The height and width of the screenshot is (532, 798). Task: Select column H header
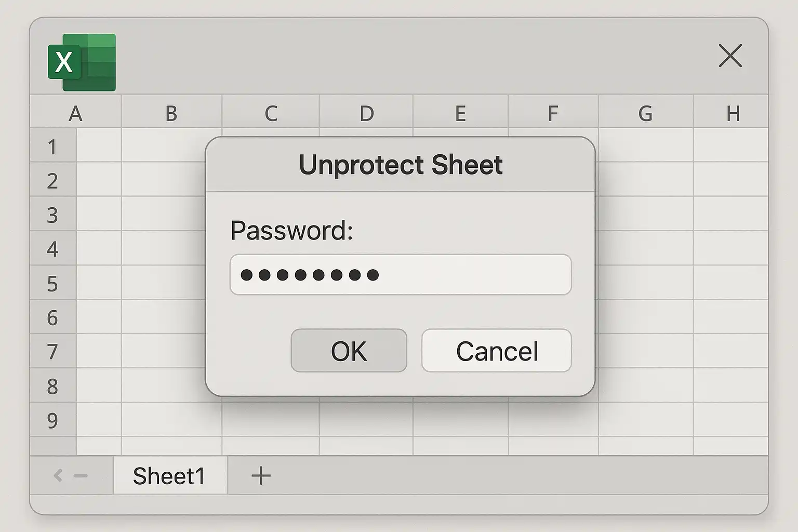coord(731,112)
